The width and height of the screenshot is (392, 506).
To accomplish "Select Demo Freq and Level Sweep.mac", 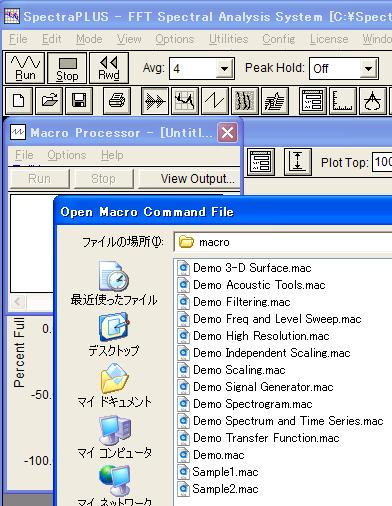I will point(270,319).
